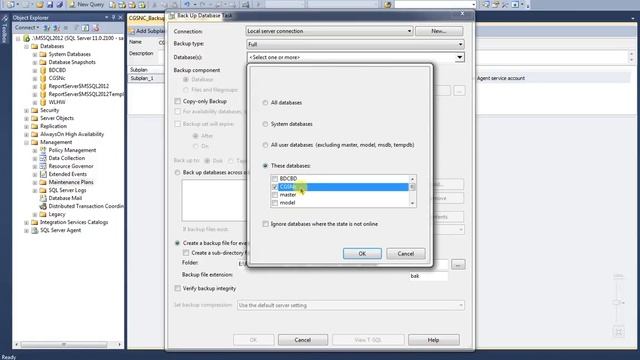The image size is (640, 360).
Task: Select the All databases radio button
Action: tap(265, 103)
